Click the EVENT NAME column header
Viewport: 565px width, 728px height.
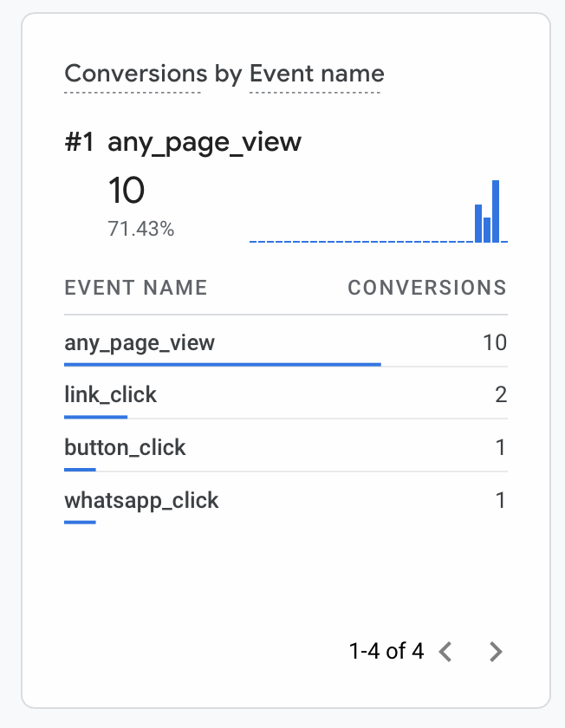point(136,288)
